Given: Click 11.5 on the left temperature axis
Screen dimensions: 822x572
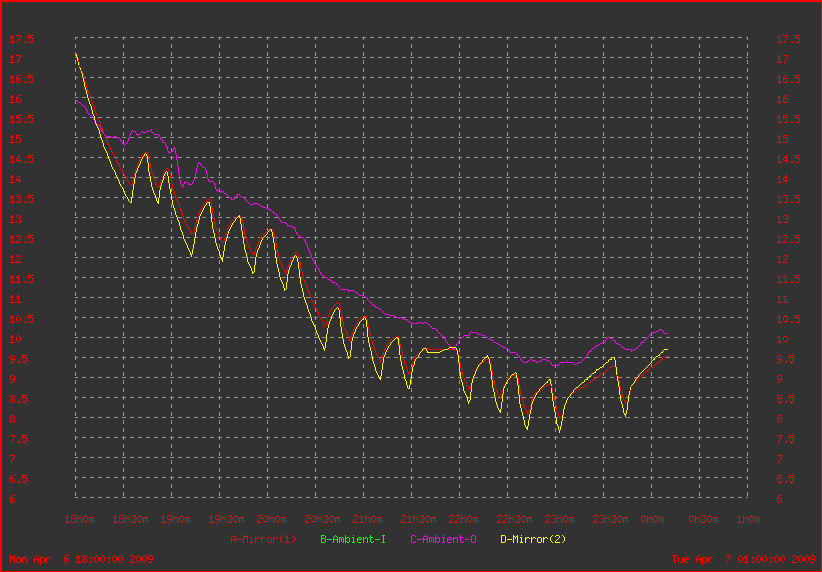Looking at the screenshot, I should (x=21, y=279).
